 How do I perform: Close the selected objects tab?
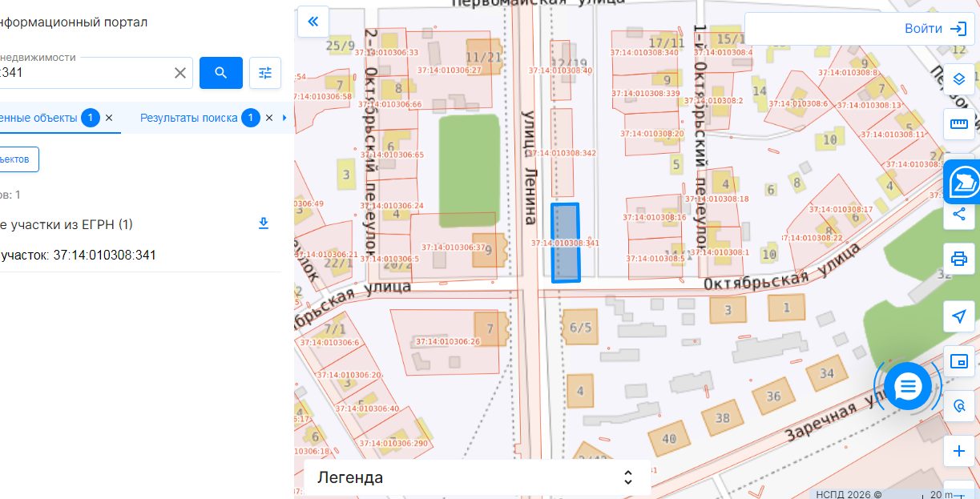click(x=109, y=118)
